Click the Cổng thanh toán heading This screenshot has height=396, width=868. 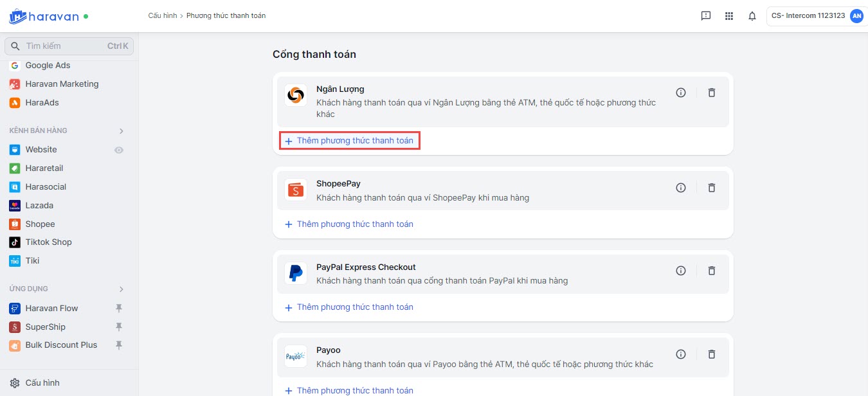coord(314,55)
